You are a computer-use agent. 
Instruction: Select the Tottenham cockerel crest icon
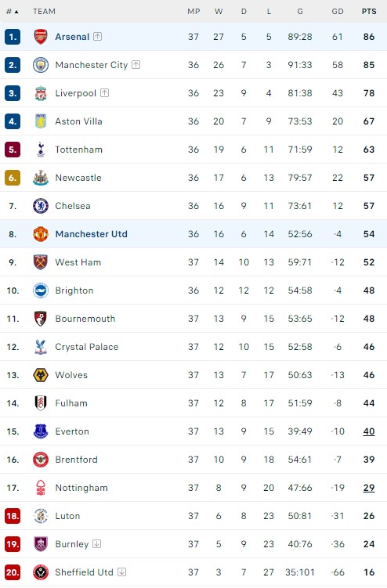pos(41,150)
